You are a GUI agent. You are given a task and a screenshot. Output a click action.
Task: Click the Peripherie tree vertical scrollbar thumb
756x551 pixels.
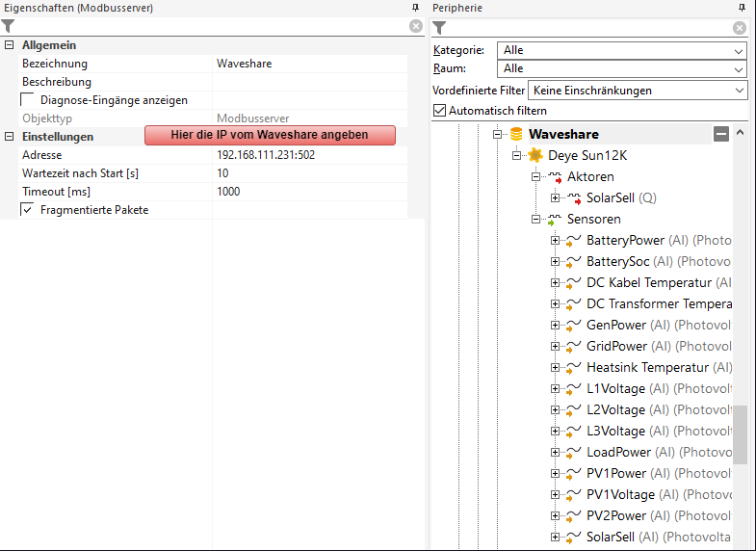coord(740,433)
